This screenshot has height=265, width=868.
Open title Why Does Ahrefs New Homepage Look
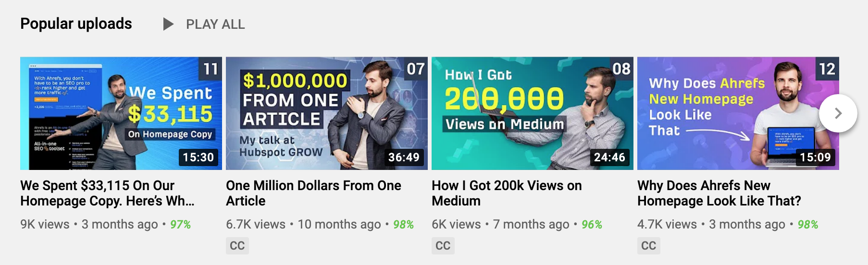coord(719,193)
